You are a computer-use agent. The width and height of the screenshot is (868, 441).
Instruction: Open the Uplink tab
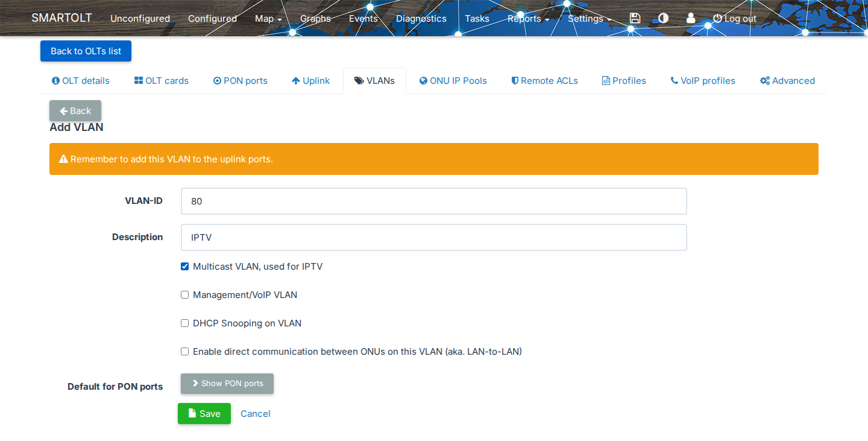(x=310, y=81)
